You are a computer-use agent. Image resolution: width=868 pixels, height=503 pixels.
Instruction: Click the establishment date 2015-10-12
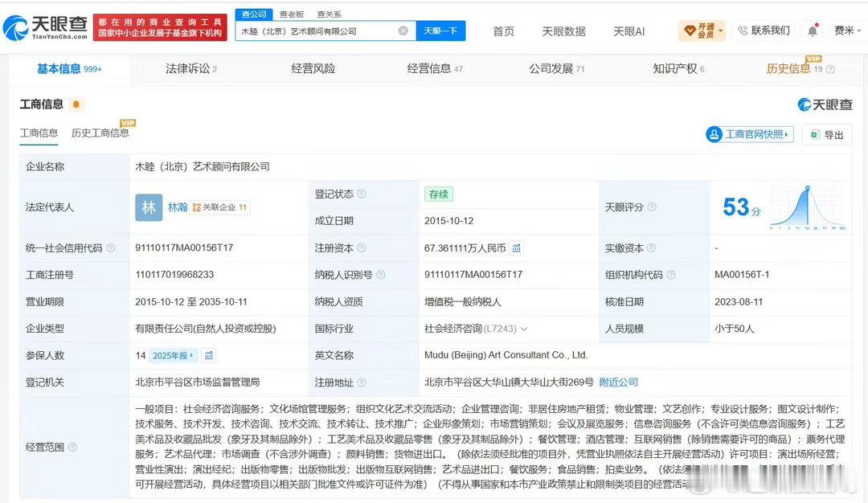click(x=449, y=221)
